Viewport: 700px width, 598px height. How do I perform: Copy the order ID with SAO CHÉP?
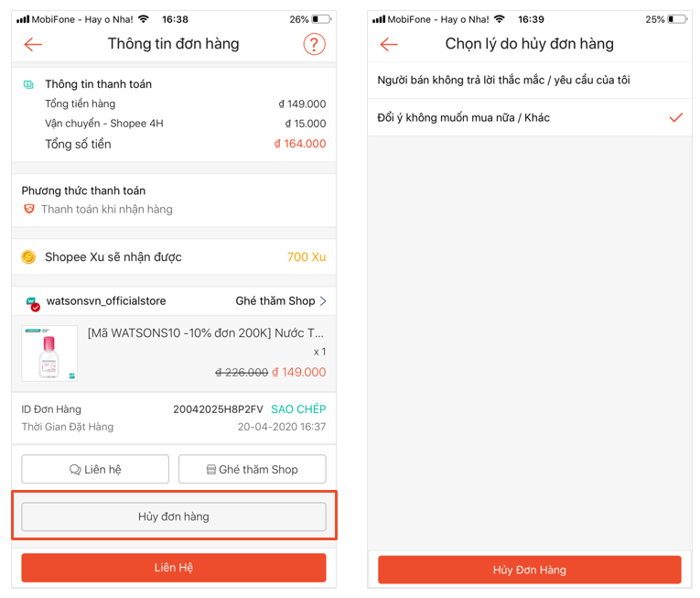click(x=298, y=409)
